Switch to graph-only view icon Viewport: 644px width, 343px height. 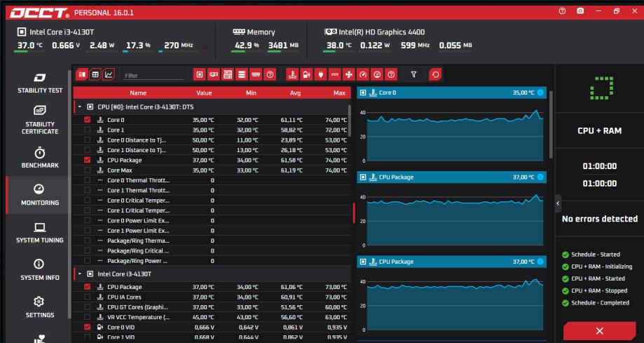pyautogui.click(x=109, y=74)
